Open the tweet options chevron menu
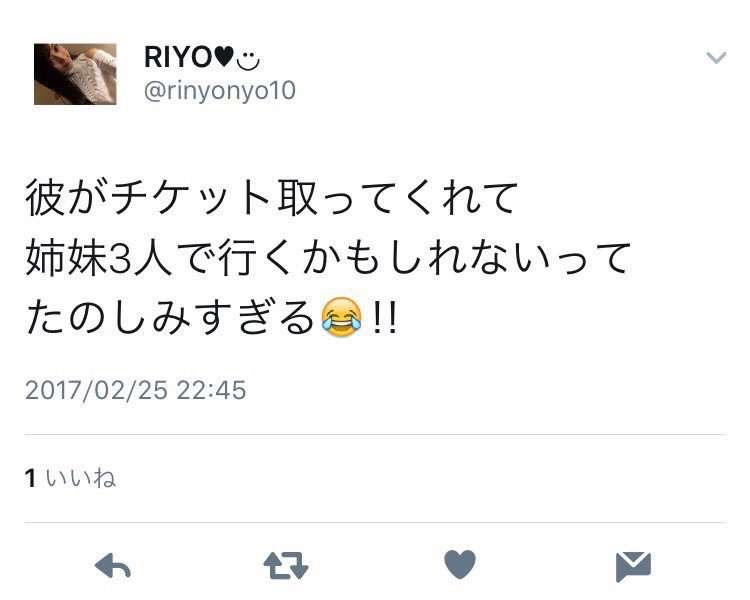 [x=716, y=57]
